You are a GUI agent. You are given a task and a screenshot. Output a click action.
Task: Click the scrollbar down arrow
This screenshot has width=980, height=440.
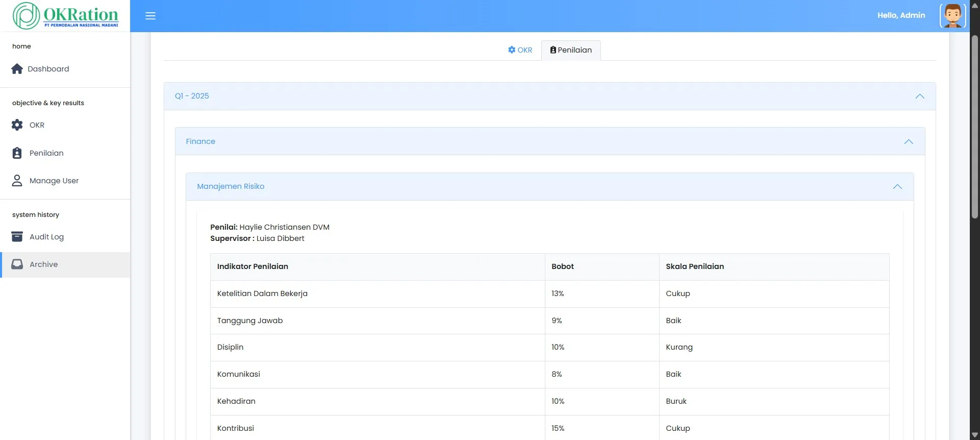click(975, 435)
